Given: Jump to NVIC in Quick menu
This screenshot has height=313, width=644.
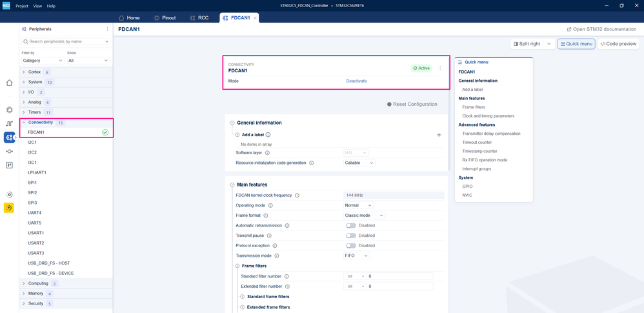Looking at the screenshot, I should click(467, 195).
